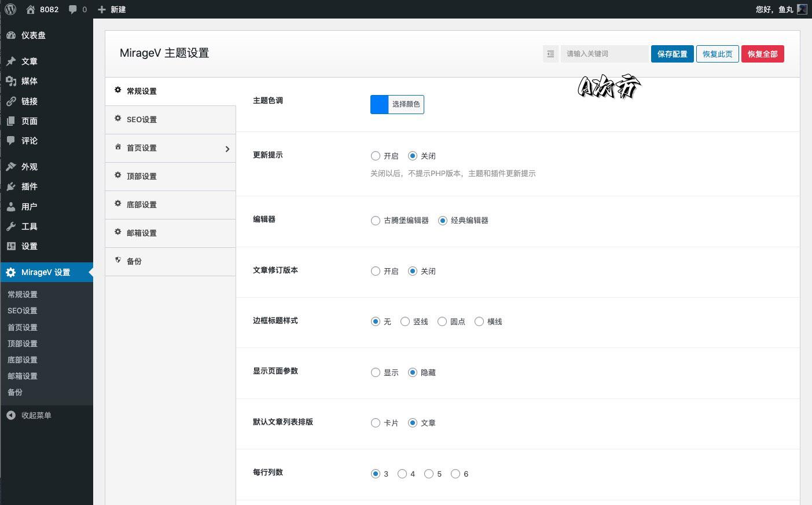Open 底部设置 tab in theme panel
This screenshot has height=505, width=812.
pos(170,204)
